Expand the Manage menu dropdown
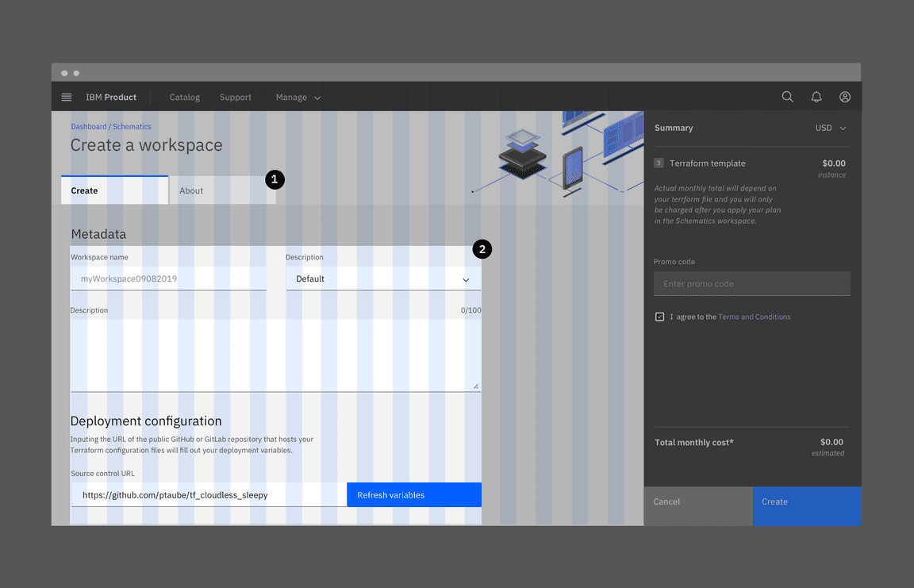This screenshot has width=914, height=588. [298, 98]
